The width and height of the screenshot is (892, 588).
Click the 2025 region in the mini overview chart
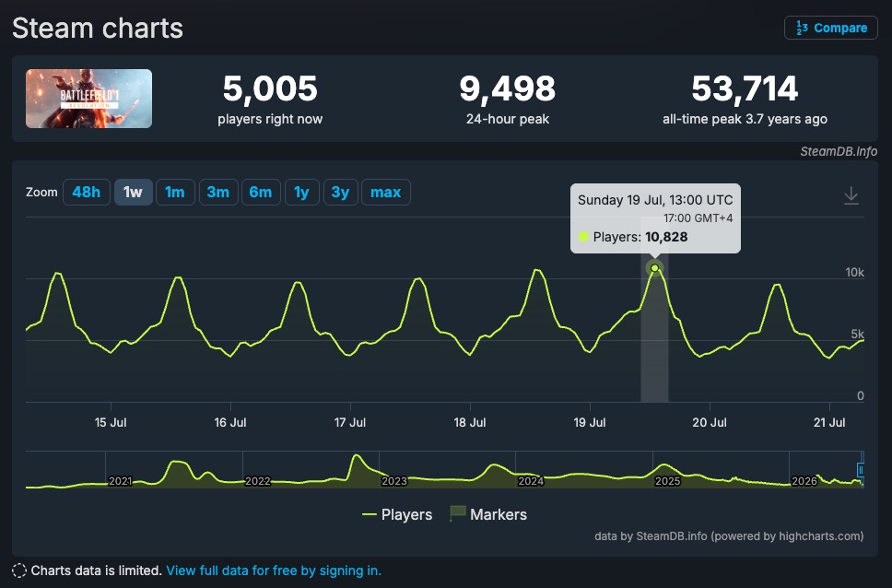tap(667, 481)
